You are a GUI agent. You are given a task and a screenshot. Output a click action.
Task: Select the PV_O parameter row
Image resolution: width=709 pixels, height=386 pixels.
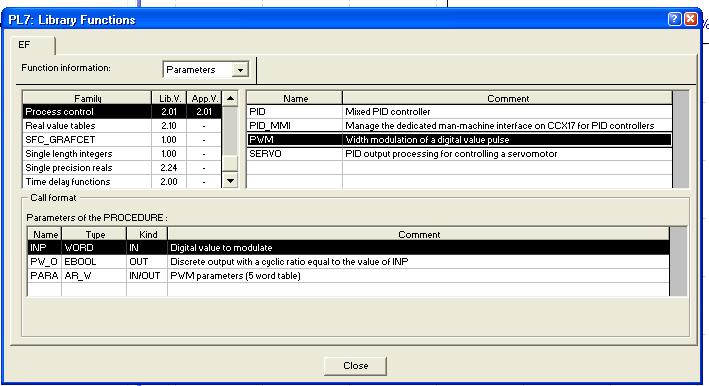[348, 262]
